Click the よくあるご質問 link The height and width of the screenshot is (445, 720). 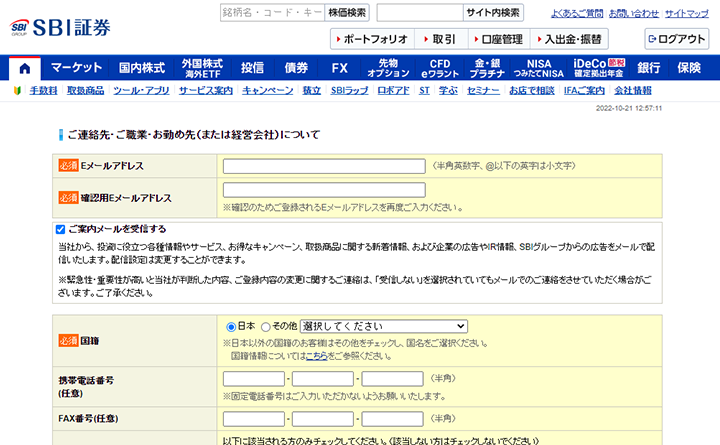click(577, 13)
